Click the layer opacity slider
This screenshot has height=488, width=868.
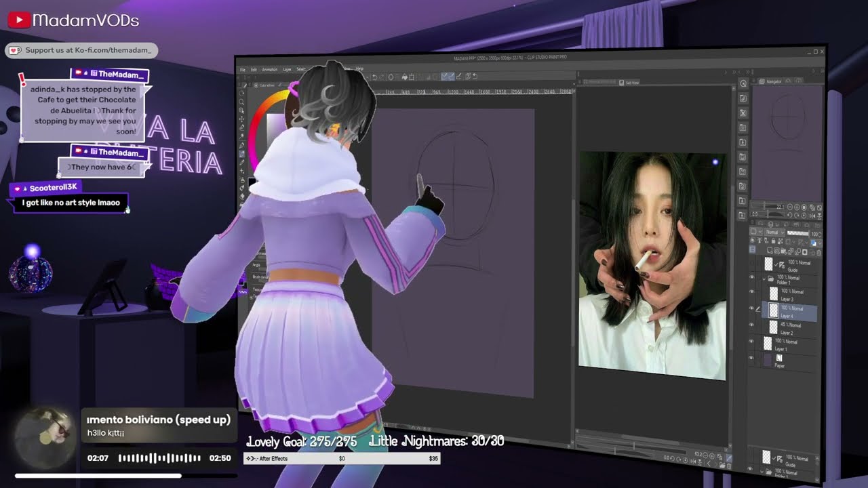[798, 233]
